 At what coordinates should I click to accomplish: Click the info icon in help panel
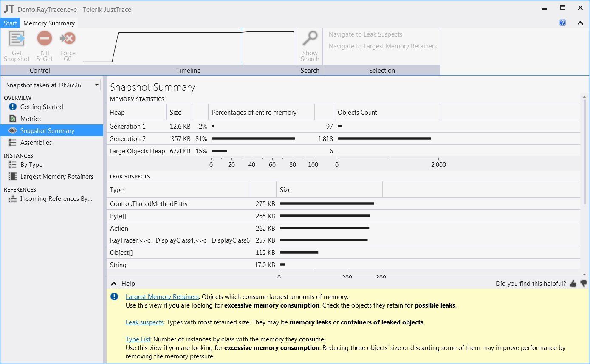pos(114,297)
